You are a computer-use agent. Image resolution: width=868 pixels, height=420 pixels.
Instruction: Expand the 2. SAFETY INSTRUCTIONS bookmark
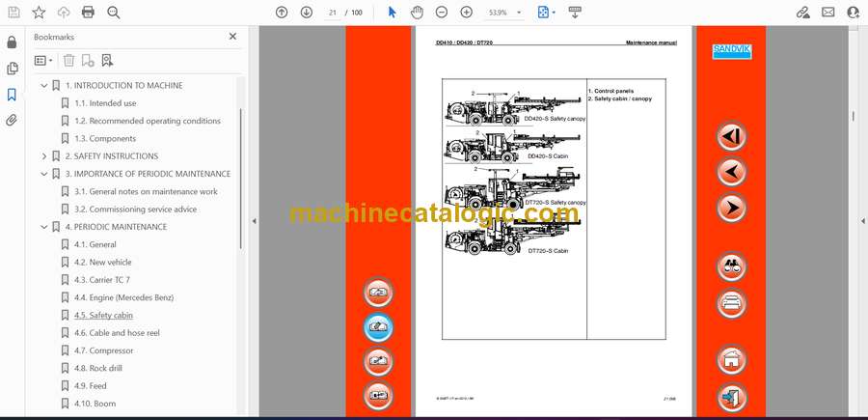44,156
